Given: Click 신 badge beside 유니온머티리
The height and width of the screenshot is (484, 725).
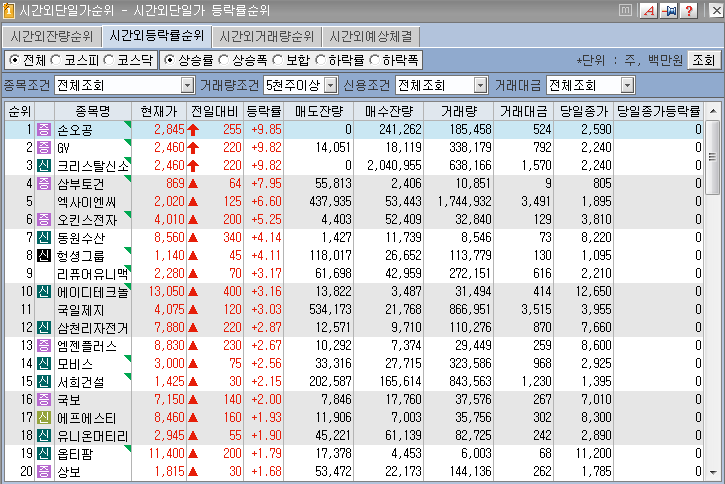Looking at the screenshot, I should pos(44,436).
